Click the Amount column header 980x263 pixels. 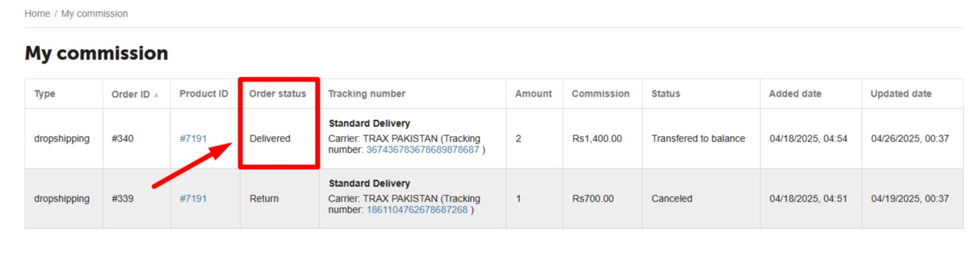(533, 94)
